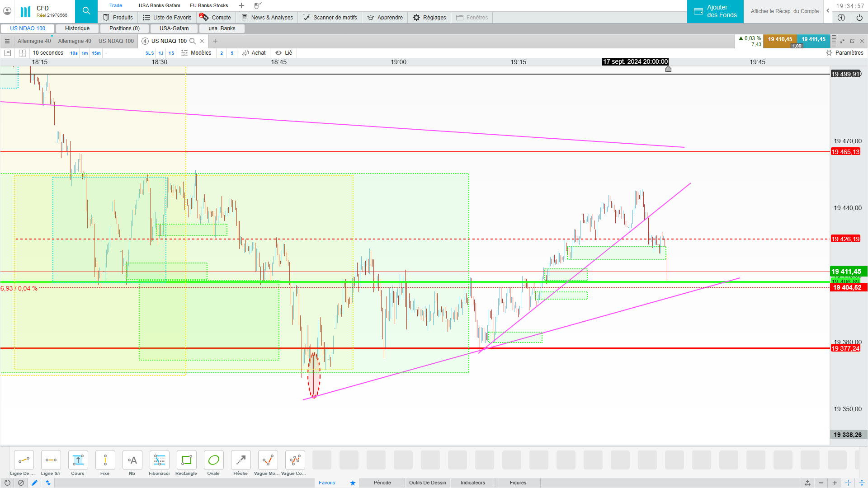This screenshot has height=488, width=868.
Task: Toggle the Lié linked chart eye
Action: point(279,53)
